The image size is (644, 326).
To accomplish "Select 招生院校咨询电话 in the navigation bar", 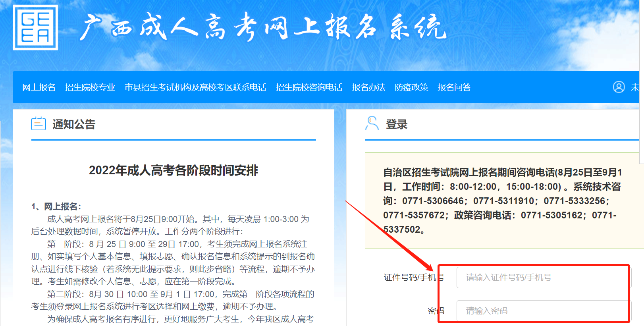I will pos(309,87).
